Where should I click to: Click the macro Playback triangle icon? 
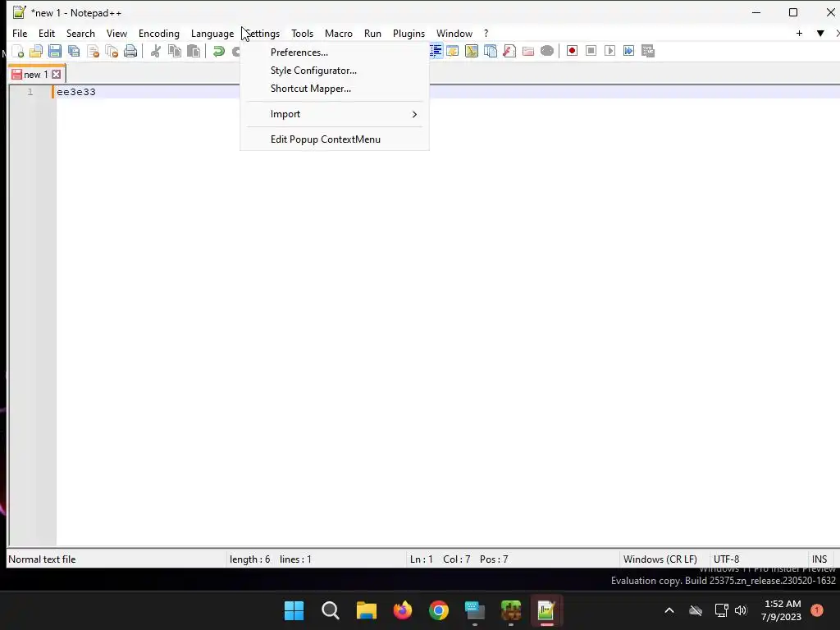tap(609, 51)
